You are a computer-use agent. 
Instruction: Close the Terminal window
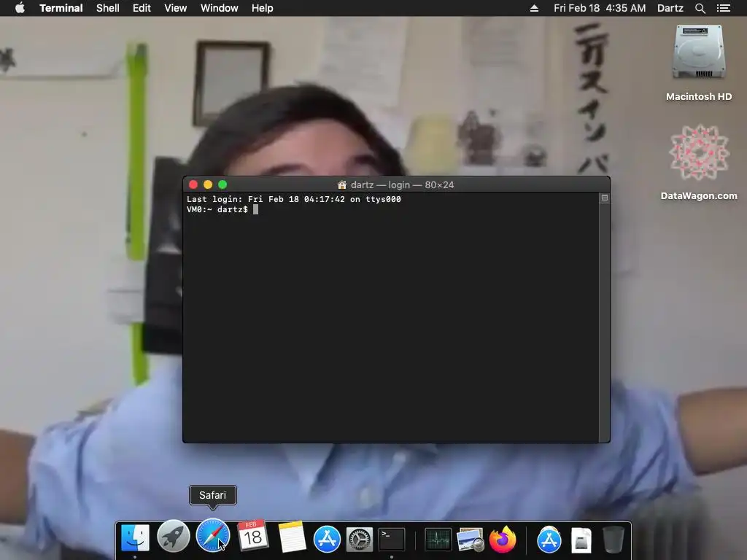193,184
